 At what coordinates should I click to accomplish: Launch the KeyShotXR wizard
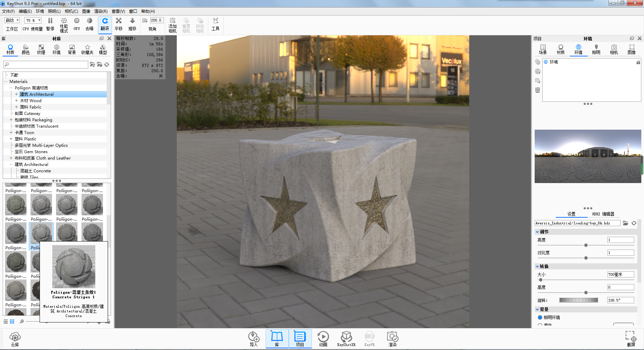pos(346,339)
